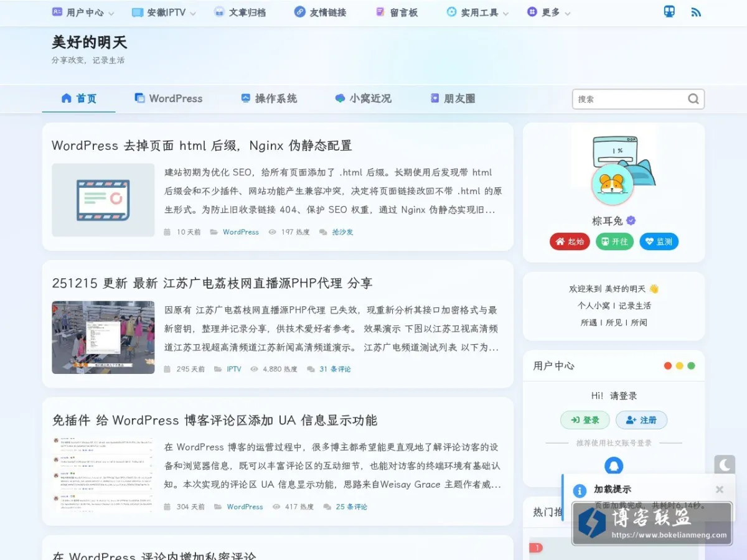The height and width of the screenshot is (560, 747).
Task: Focus the 搜索 input field
Action: (x=630, y=99)
